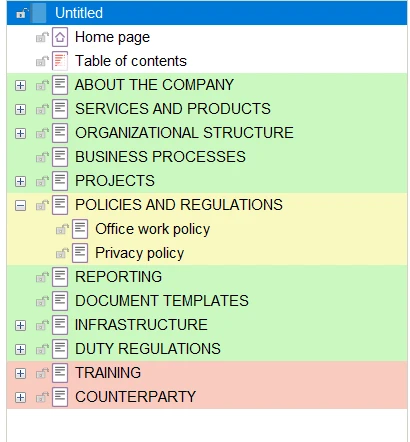The image size is (410, 442).
Task: Click the Table of contents page icon
Action: coord(60,61)
